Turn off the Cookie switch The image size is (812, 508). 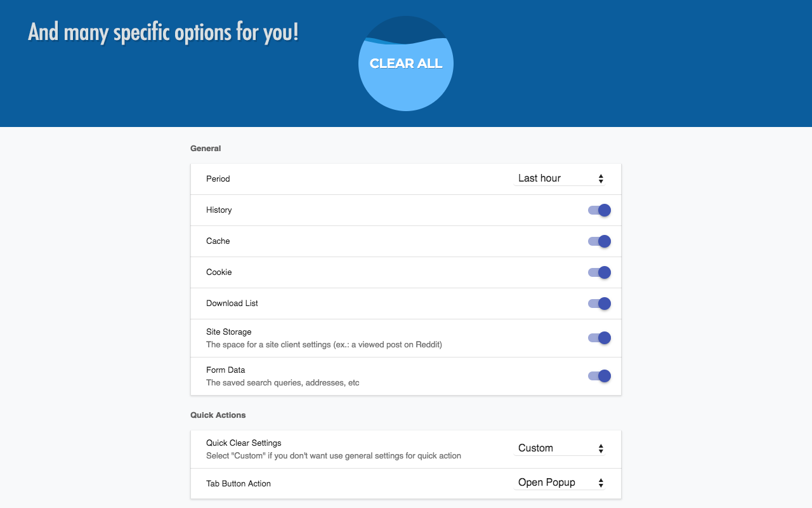599,272
